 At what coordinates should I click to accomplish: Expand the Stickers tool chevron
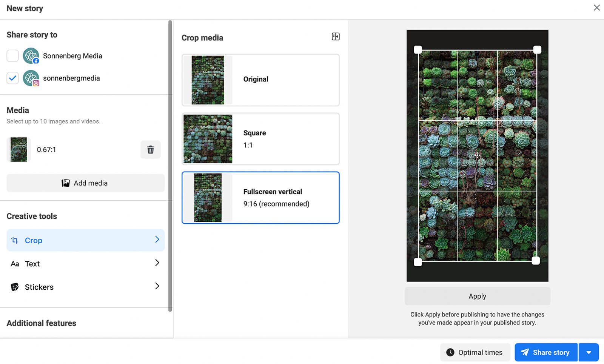tap(157, 286)
